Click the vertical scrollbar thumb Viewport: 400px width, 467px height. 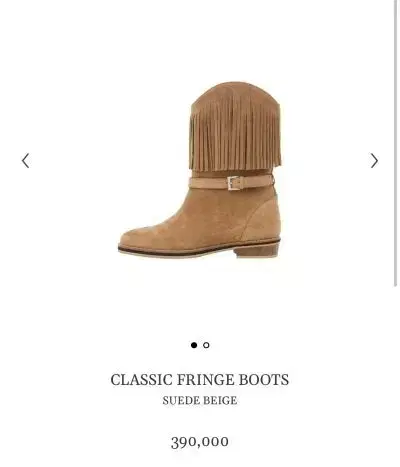[x=396, y=143]
